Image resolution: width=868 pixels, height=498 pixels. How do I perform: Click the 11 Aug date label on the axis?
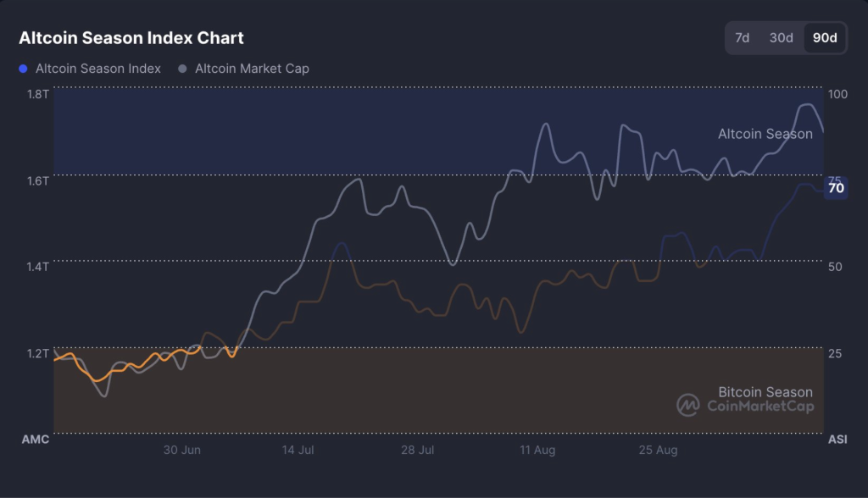(537, 451)
